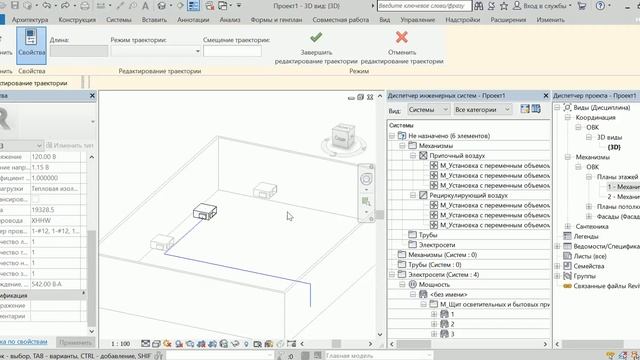Select the Листы (все) item
This screenshot has width=640, height=360.
[x=590, y=256]
